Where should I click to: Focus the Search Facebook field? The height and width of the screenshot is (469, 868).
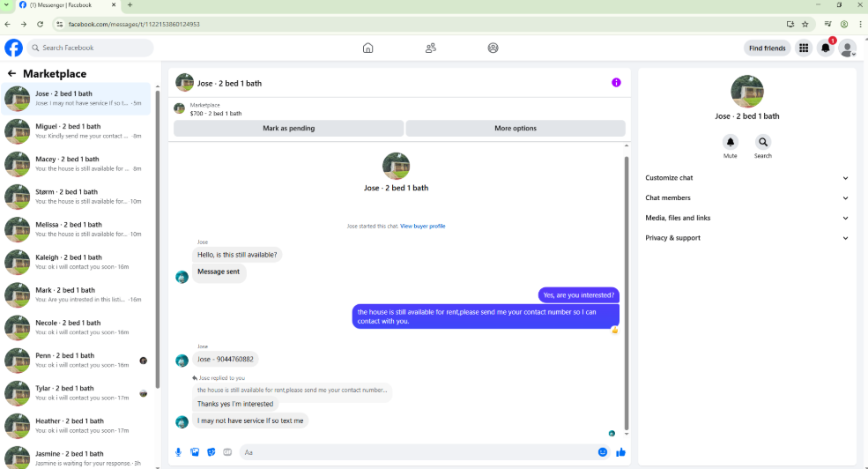click(x=90, y=48)
